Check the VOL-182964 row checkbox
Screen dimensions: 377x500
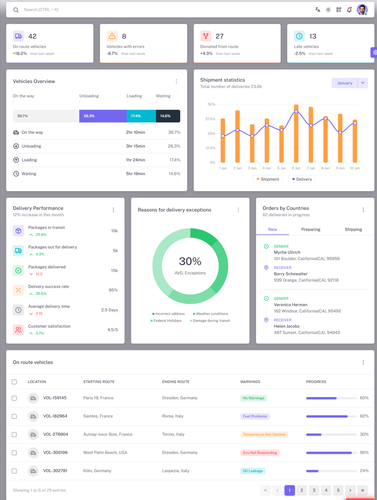(x=14, y=416)
